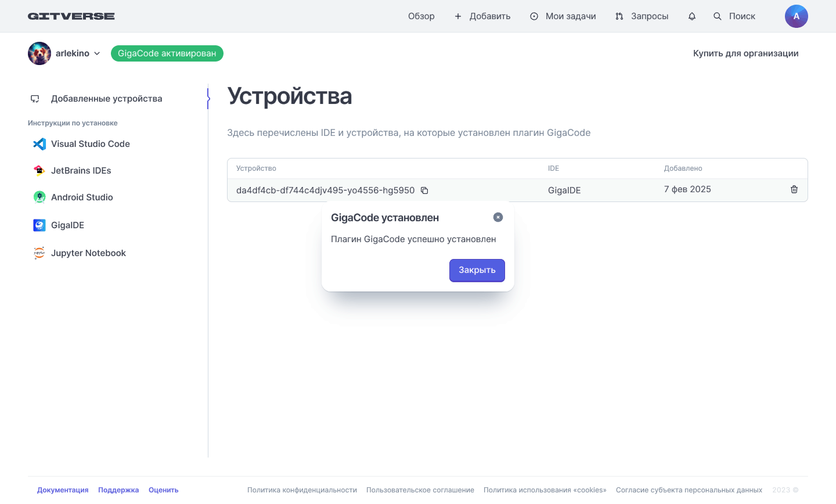
Task: Dismiss popup using the round X icon
Action: 498,217
